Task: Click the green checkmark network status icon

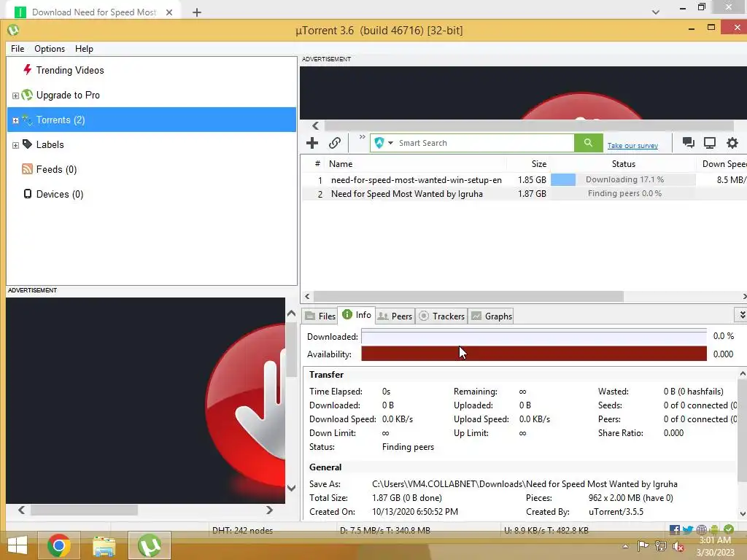Action: [729, 529]
